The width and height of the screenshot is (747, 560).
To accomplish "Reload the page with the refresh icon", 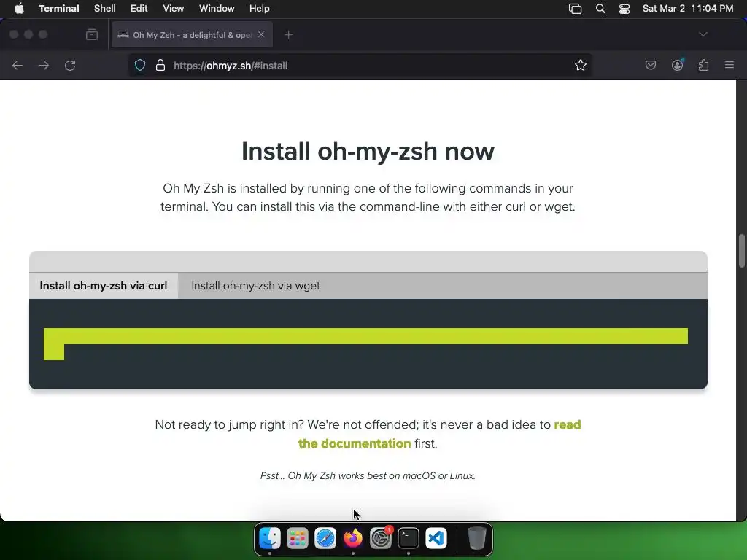I will 70,65.
